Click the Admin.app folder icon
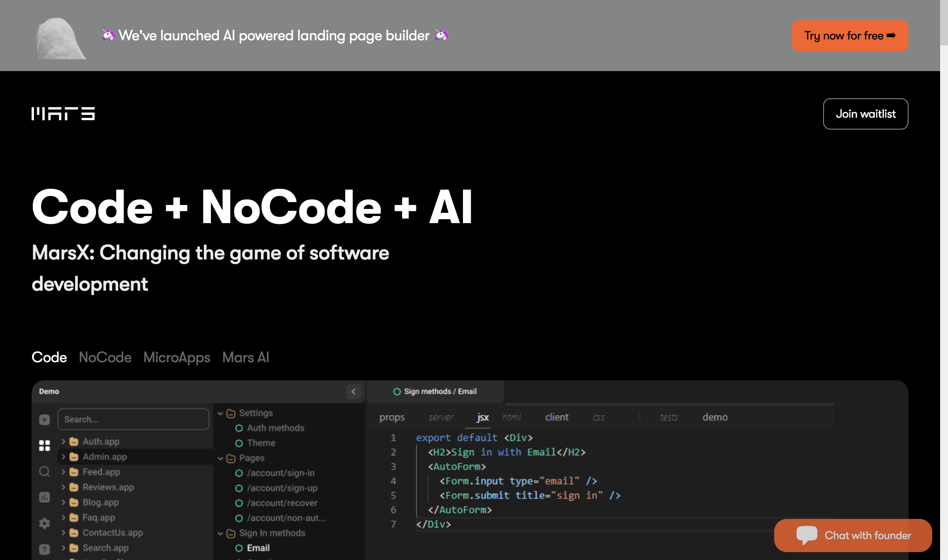 [x=74, y=457]
